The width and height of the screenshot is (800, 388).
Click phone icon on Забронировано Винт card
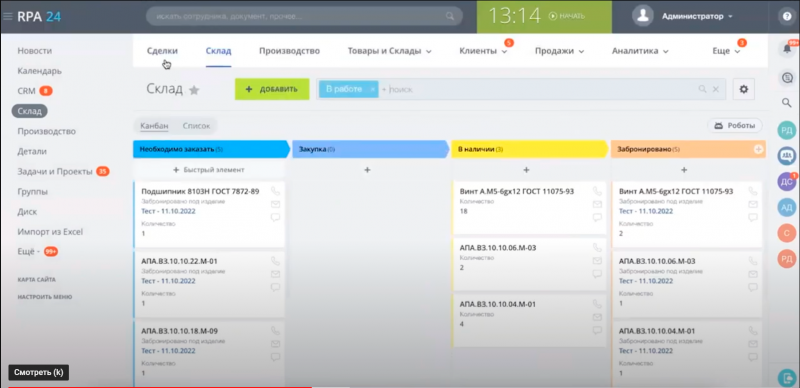pyautogui.click(x=753, y=191)
